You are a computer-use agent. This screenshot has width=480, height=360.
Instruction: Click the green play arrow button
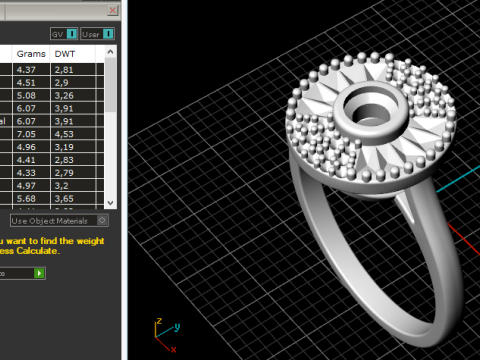39,273
